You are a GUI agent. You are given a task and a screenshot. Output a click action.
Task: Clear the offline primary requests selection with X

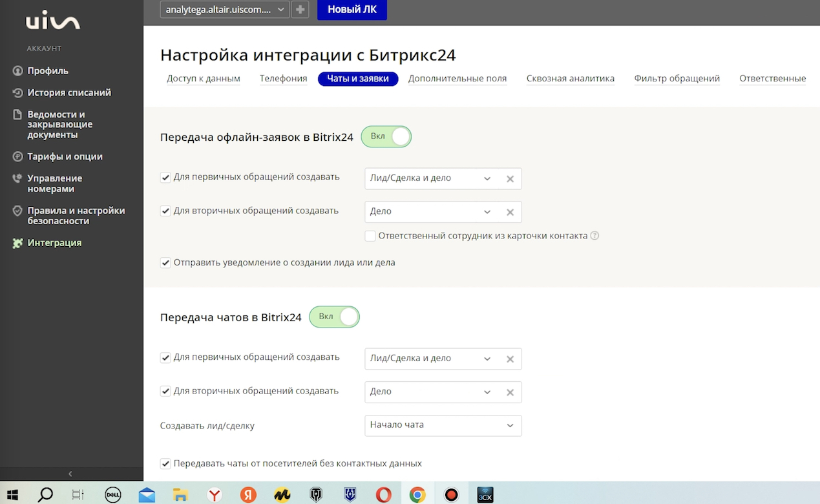tap(510, 179)
